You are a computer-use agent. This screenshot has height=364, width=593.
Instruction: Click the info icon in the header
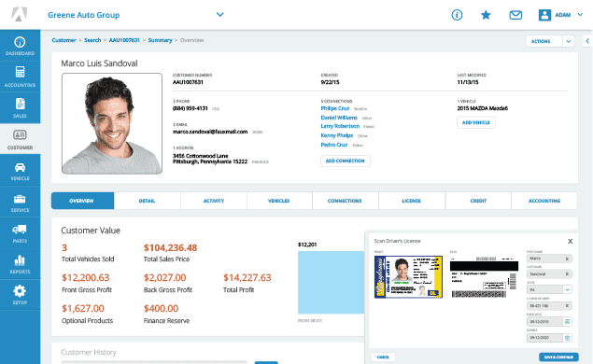point(457,15)
